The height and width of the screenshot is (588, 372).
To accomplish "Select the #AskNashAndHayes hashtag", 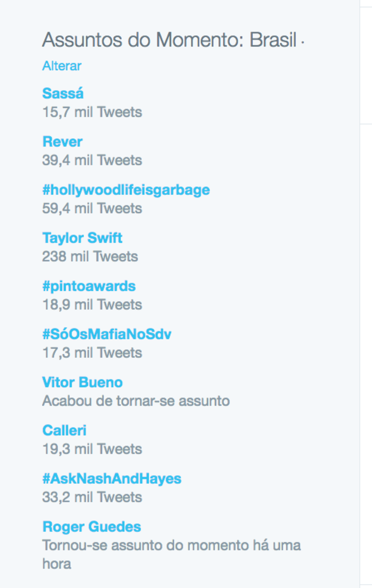I will pyautogui.click(x=112, y=479).
